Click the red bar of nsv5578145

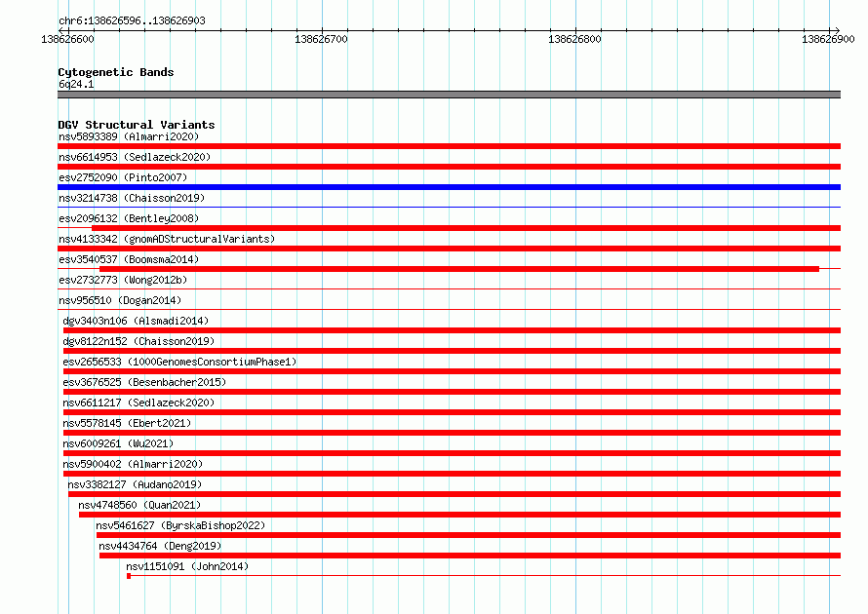click(452, 433)
